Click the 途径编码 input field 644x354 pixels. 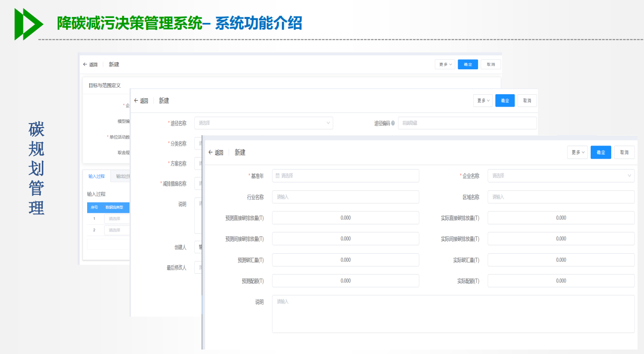[467, 123]
